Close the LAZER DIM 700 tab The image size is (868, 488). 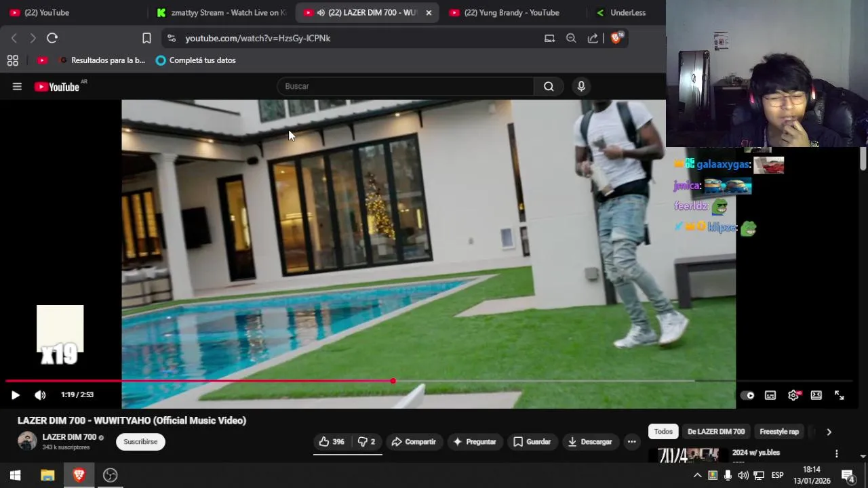[x=429, y=13]
